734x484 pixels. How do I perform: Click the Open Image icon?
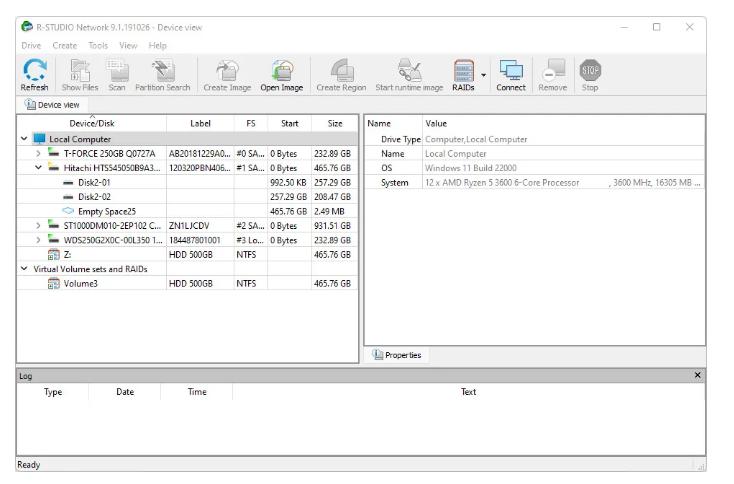coord(281,72)
